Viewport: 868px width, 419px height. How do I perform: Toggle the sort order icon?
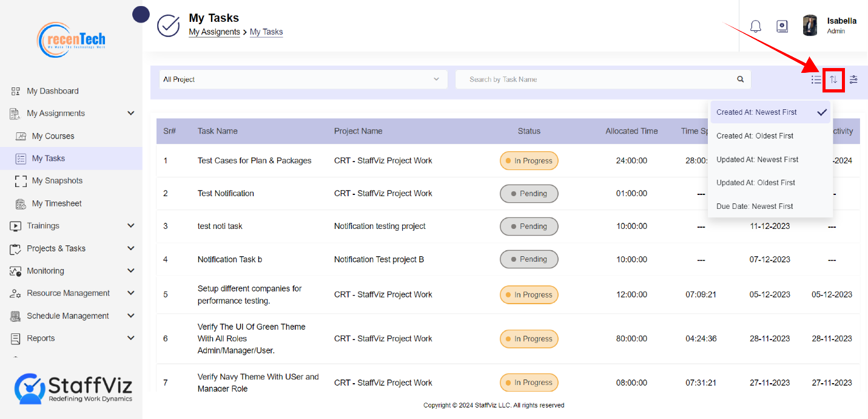834,80
